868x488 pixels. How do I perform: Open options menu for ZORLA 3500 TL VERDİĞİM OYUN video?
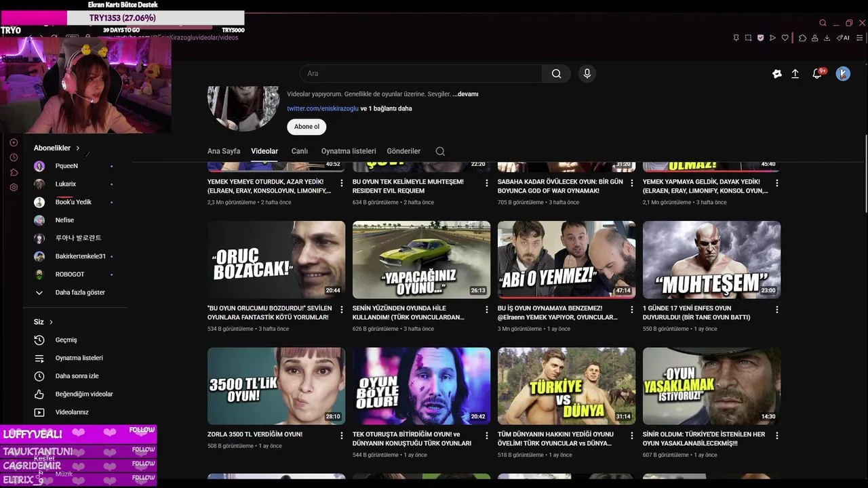(341, 435)
